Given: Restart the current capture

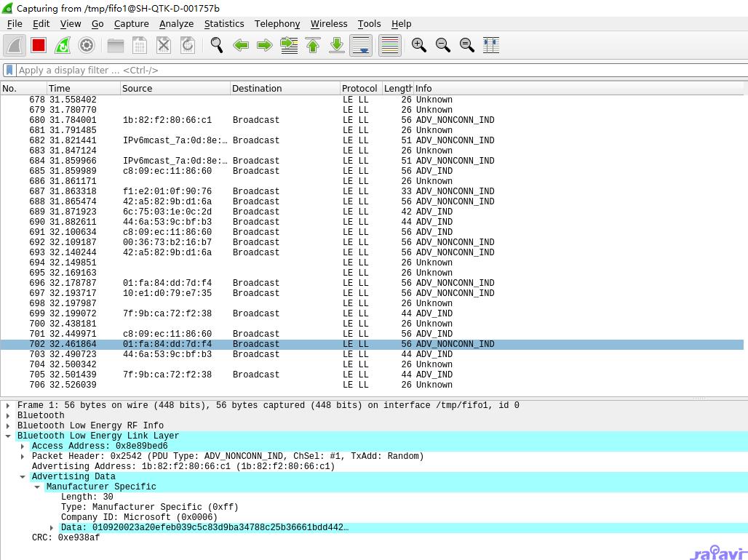Looking at the screenshot, I should pos(63,45).
